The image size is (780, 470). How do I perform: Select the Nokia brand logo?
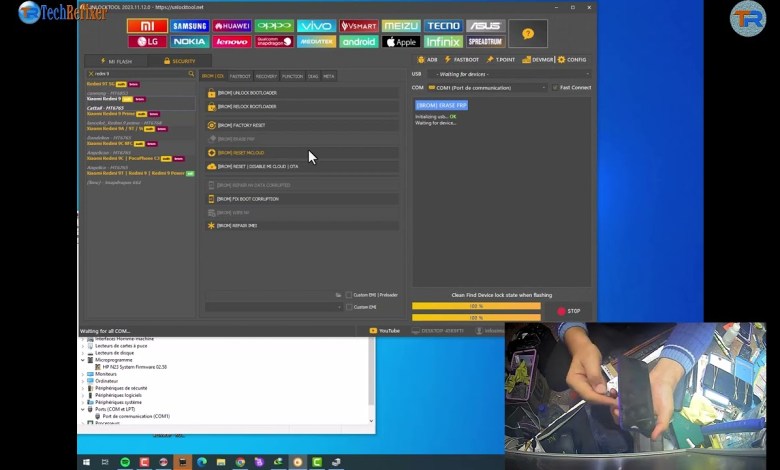point(190,42)
